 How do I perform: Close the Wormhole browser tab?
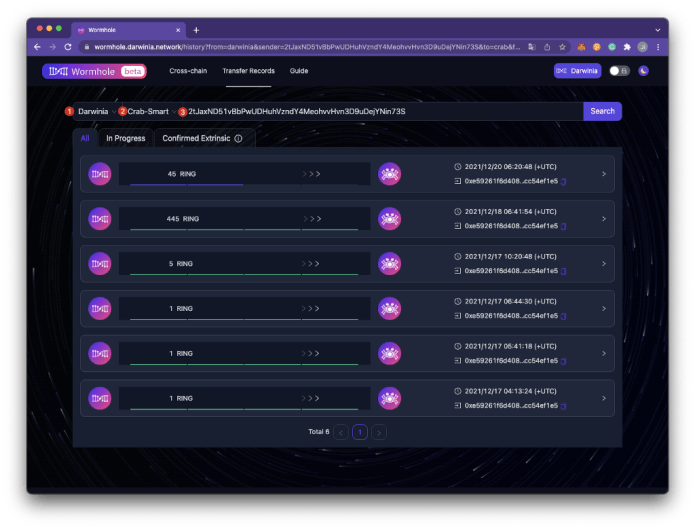pyautogui.click(x=178, y=30)
